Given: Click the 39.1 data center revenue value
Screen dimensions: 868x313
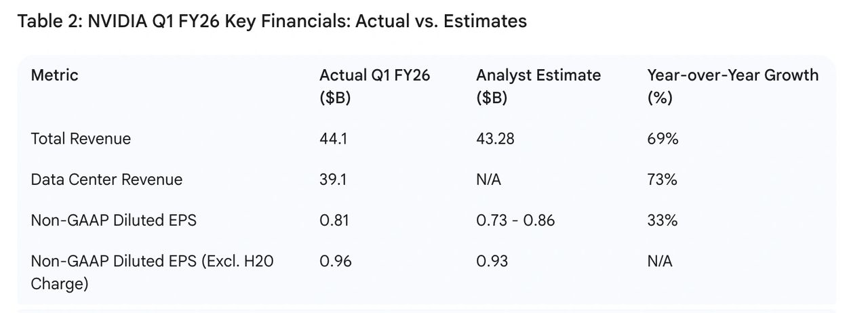Looking at the screenshot, I should tap(332, 180).
